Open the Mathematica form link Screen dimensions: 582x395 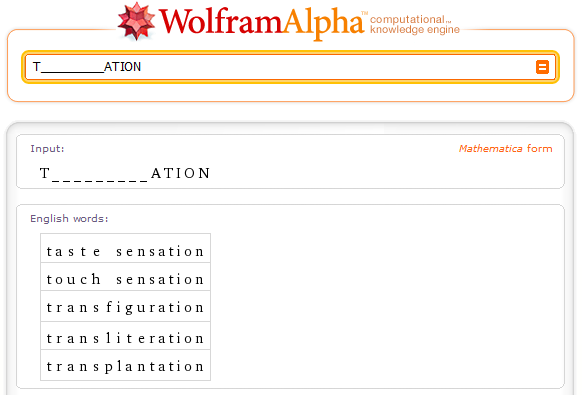(506, 148)
